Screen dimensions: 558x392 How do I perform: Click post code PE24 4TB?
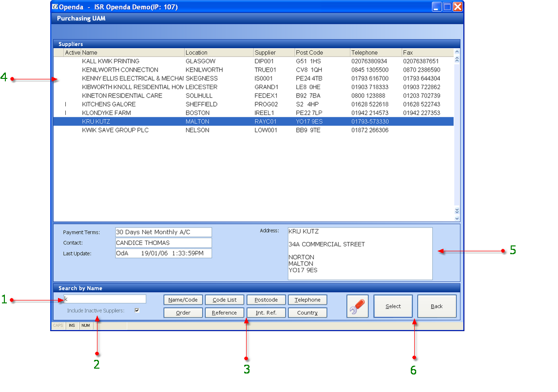tap(309, 78)
